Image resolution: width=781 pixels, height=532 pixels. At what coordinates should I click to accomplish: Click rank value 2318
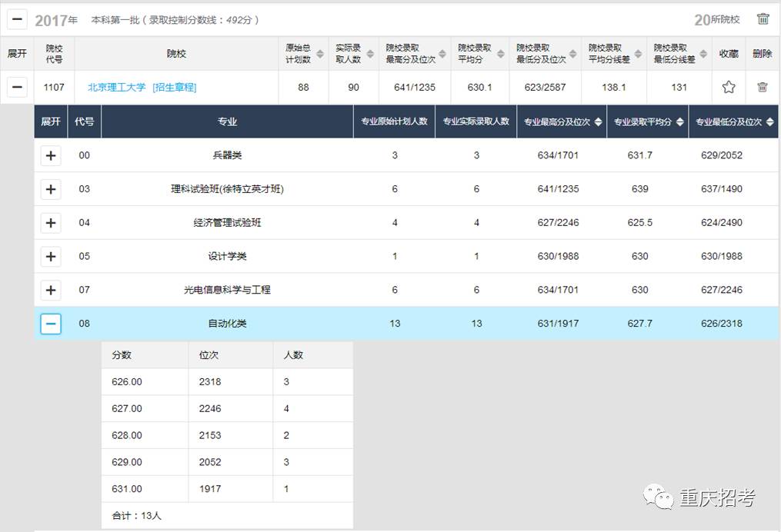coord(210,382)
